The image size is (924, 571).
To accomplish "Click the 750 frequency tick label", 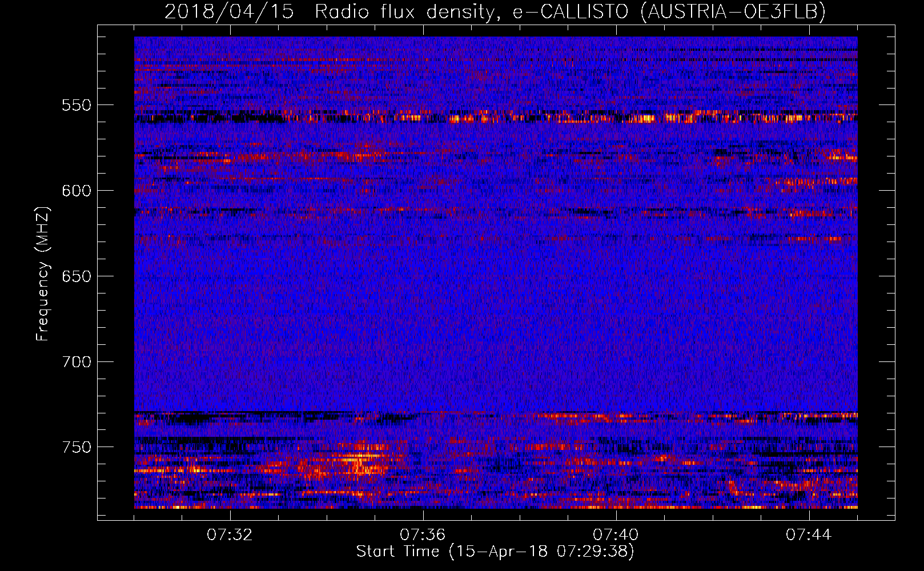I will coord(77,447).
